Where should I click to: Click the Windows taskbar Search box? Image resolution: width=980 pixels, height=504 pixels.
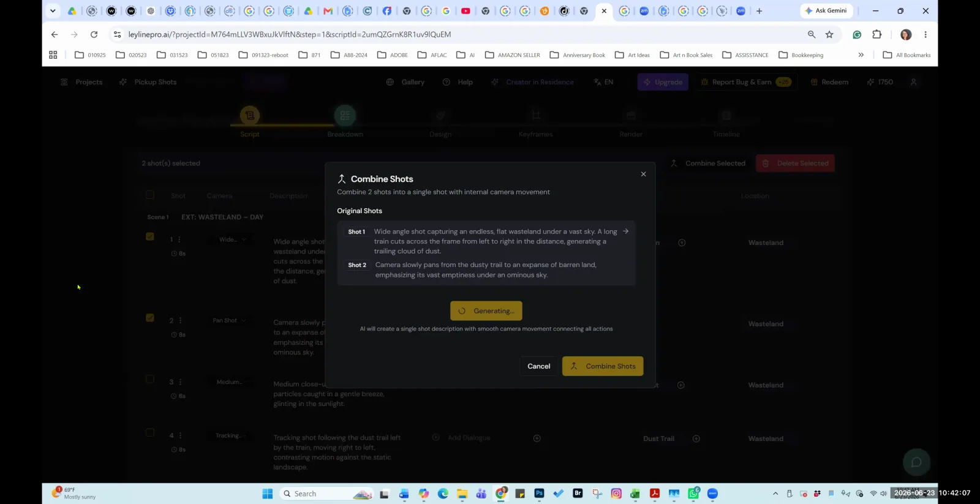pos(326,494)
